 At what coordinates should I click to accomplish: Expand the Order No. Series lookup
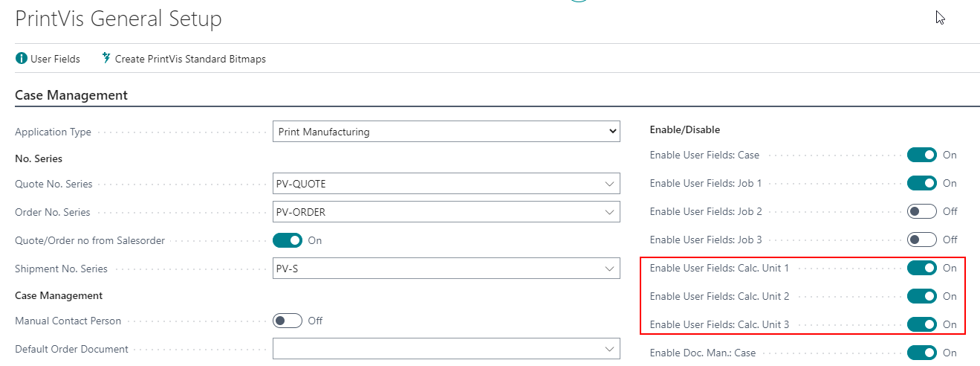click(609, 212)
